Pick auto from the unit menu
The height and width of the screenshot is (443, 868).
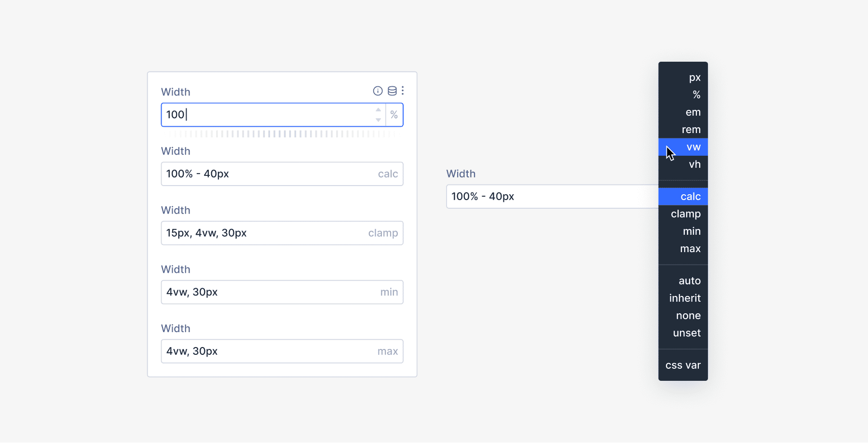690,281
